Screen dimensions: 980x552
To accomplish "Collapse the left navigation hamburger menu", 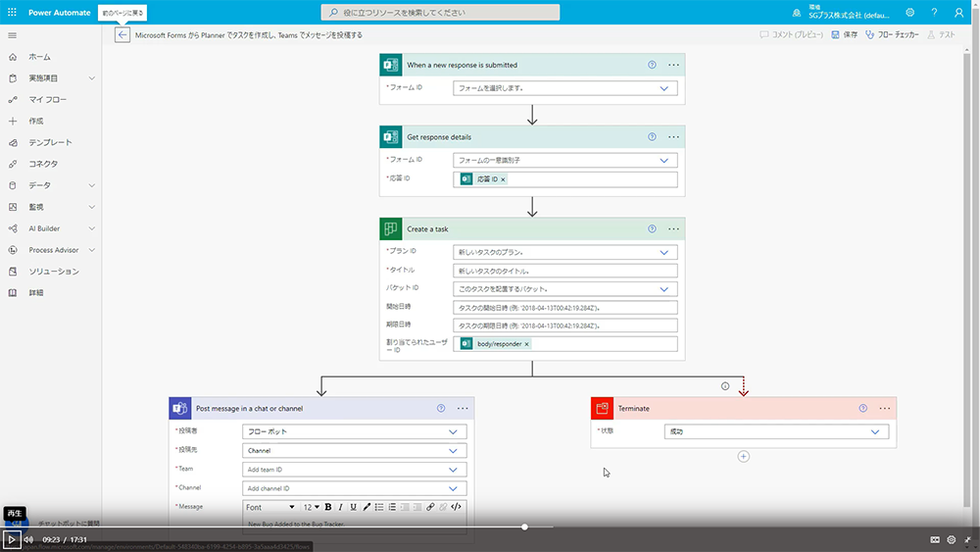I will (x=12, y=35).
